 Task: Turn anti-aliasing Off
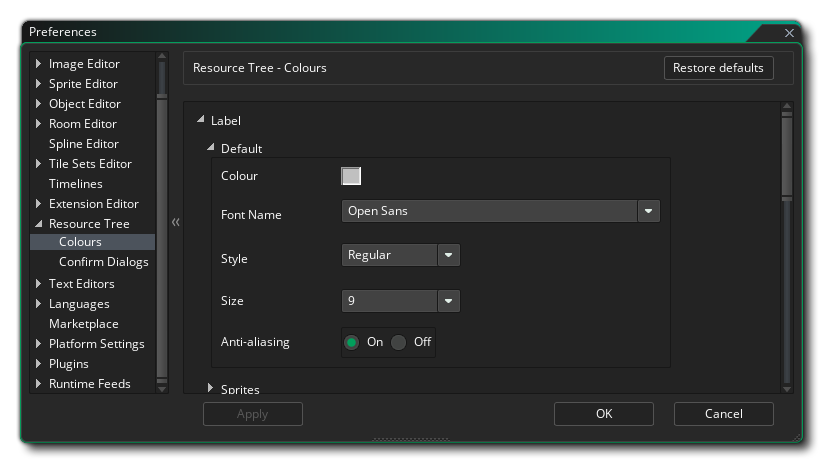(x=399, y=342)
